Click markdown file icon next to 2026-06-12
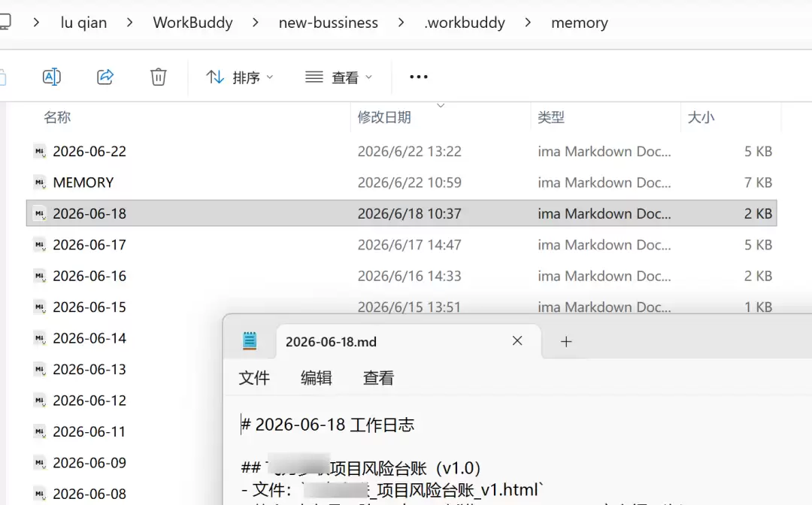The image size is (812, 505). click(x=40, y=400)
